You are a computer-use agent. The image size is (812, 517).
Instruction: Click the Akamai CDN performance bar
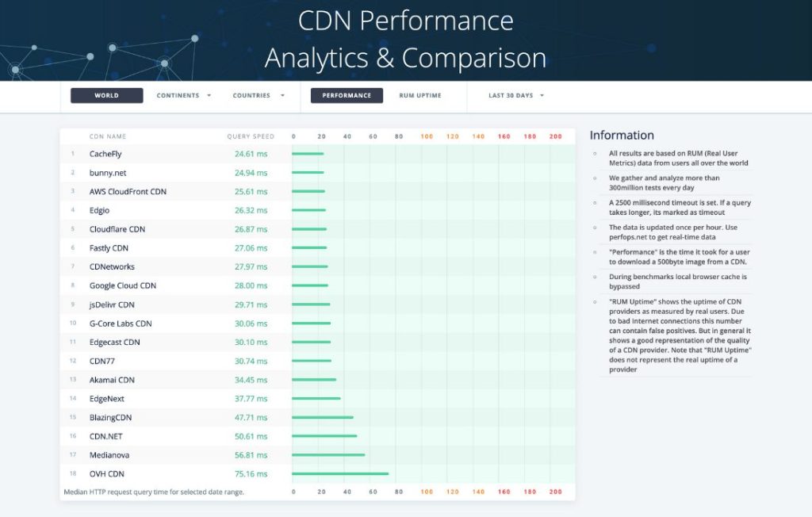314,380
